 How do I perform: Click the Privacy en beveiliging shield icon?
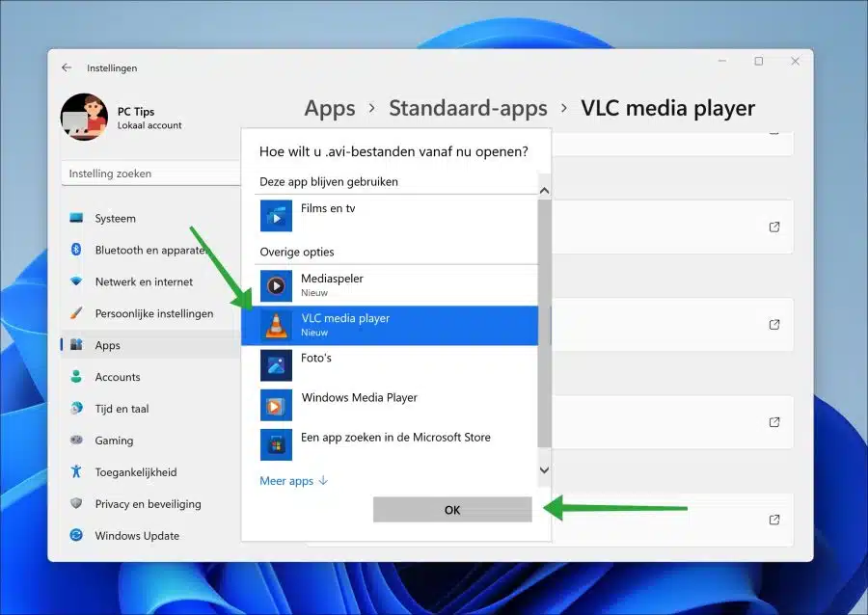[76, 503]
